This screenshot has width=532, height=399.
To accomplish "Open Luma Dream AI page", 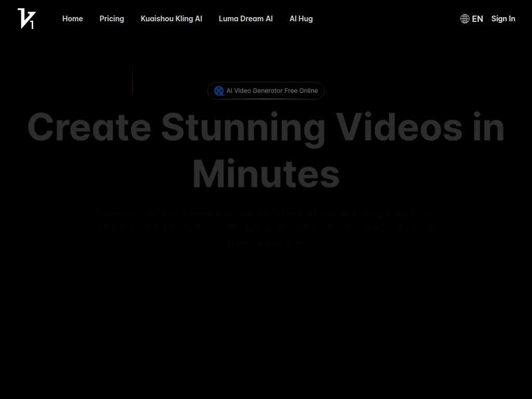I will tap(246, 19).
